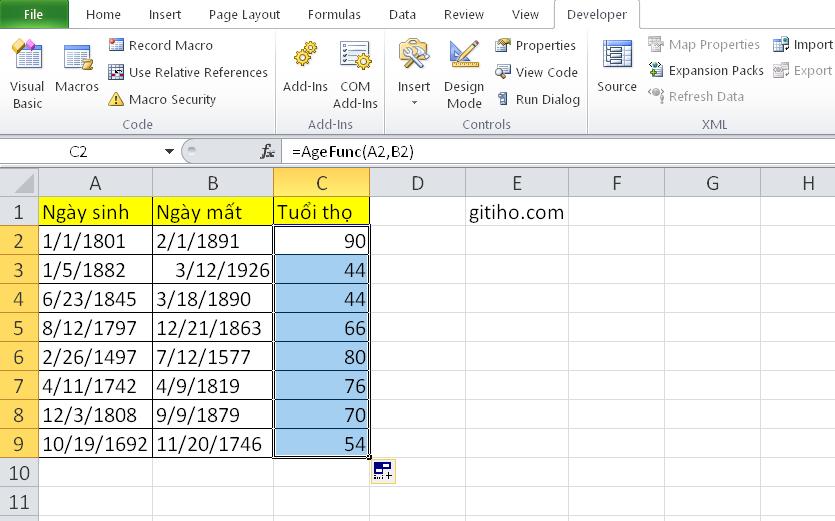Start Record Macro

coord(160,45)
